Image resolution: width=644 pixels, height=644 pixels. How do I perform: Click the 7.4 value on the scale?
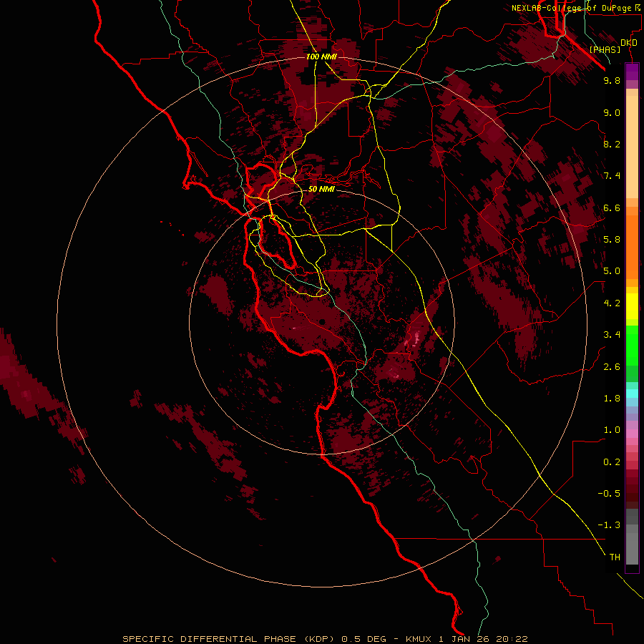pyautogui.click(x=612, y=176)
